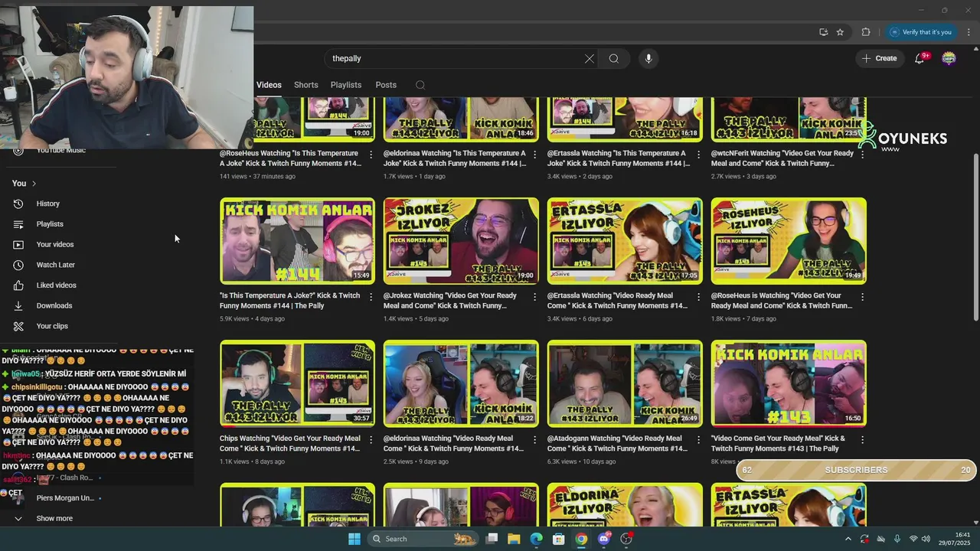Click the Verify that it's you button
This screenshot has height=551, width=980.
920,32
